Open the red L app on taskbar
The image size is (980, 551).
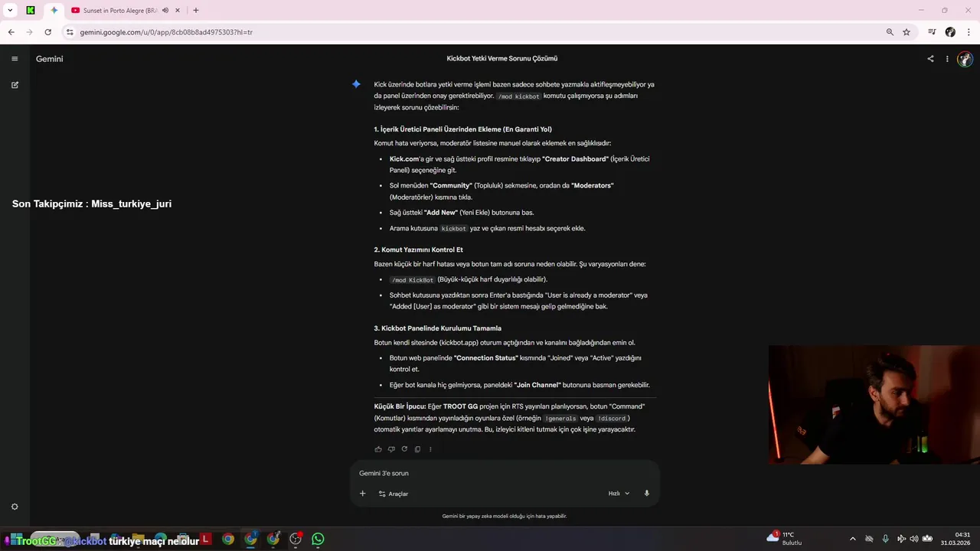205,540
